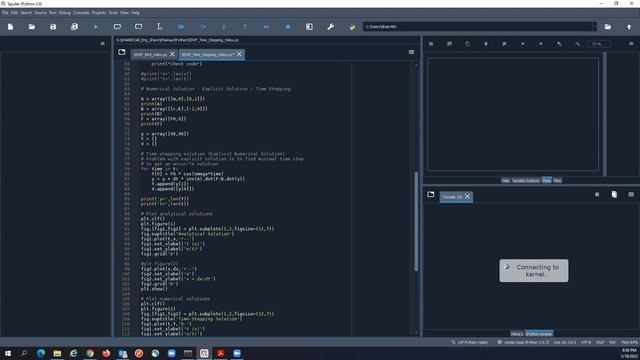Zoom in on the plot

(x=559, y=44)
